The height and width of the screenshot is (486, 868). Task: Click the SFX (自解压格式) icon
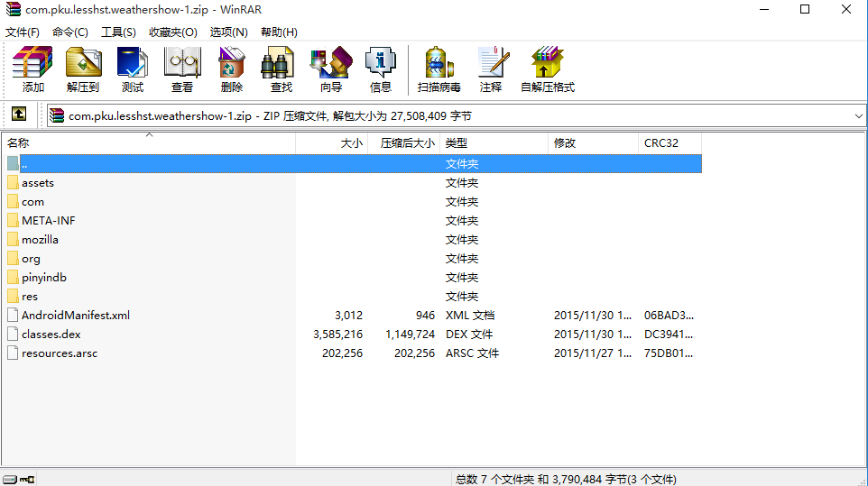click(548, 69)
